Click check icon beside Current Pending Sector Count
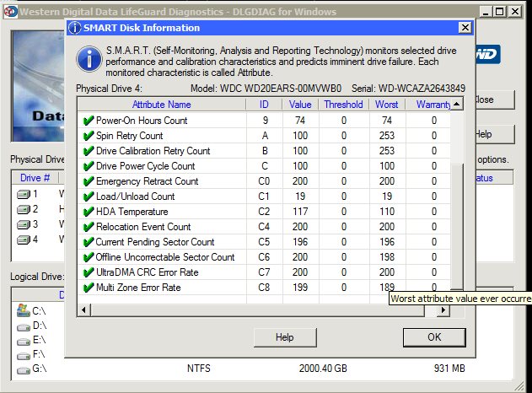The image size is (532, 393). point(89,242)
